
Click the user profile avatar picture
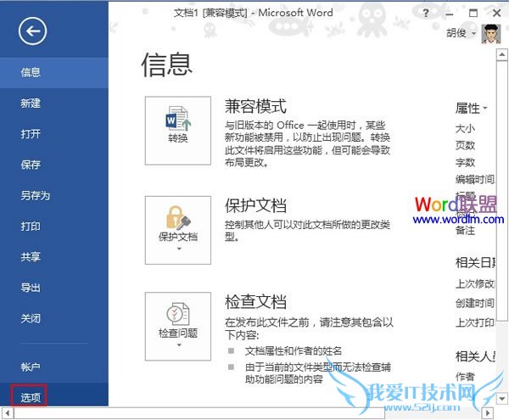point(491,33)
